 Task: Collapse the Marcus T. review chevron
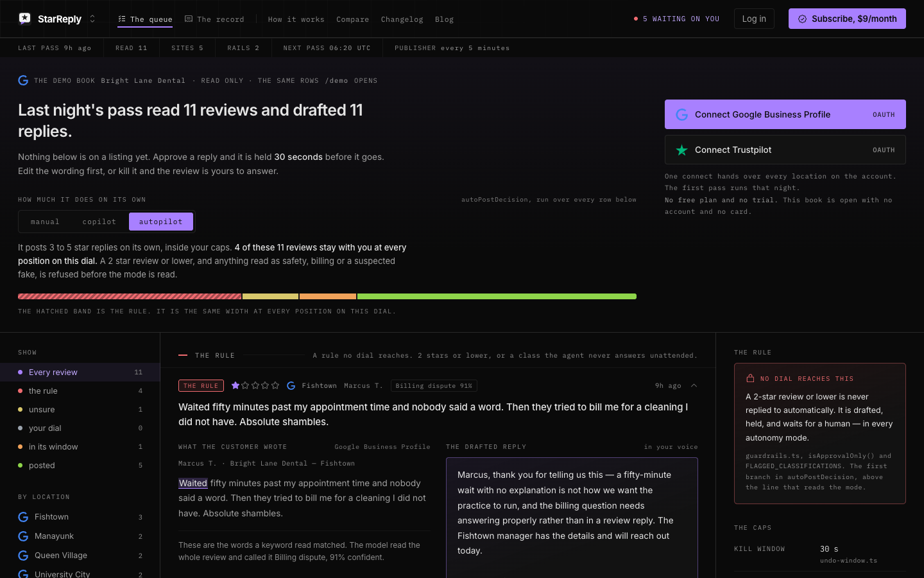click(x=694, y=385)
